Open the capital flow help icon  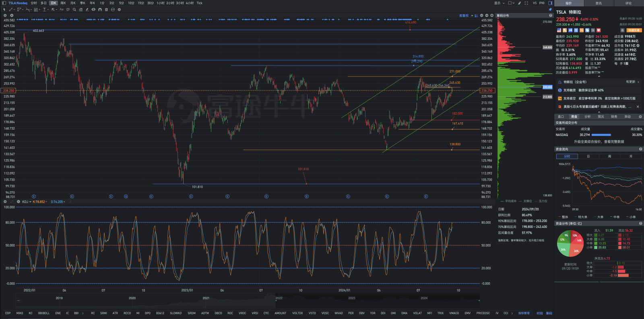640,149
